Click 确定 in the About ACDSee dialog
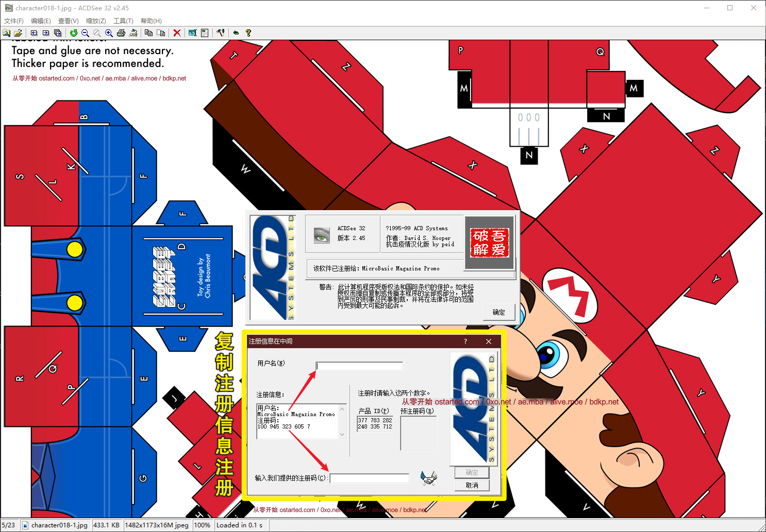The image size is (766, 532). [x=499, y=312]
